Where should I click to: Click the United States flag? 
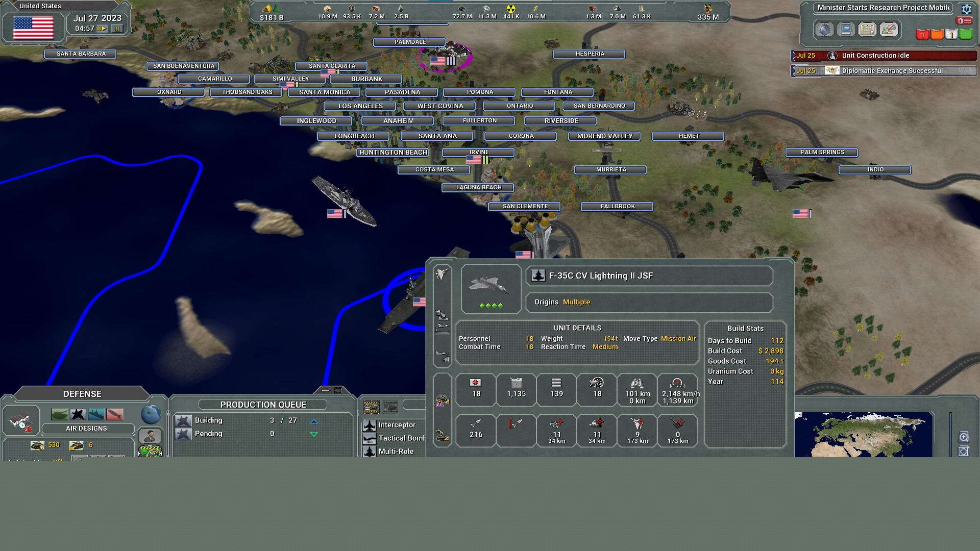[x=33, y=28]
